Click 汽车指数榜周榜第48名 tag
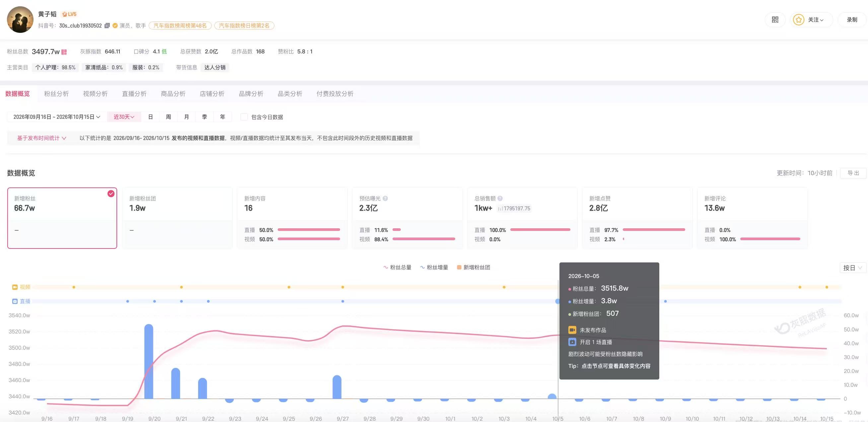Viewport: 868px width, 422px height. point(180,26)
